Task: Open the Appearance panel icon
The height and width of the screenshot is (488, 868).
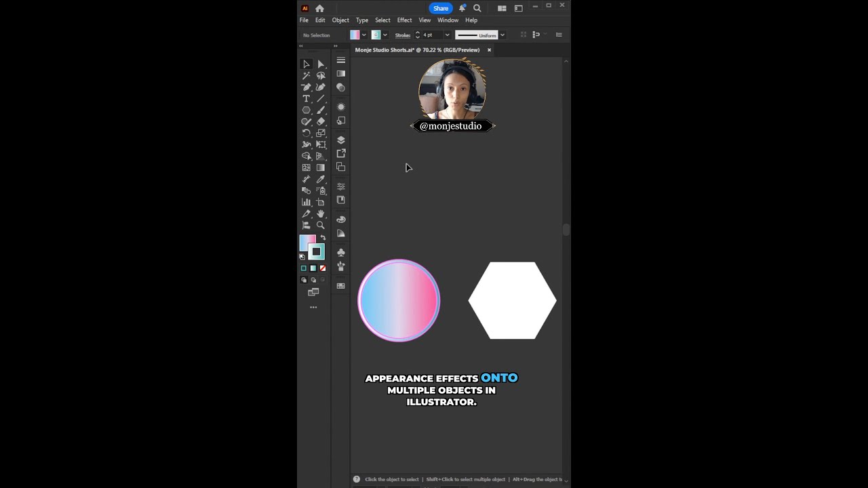Action: tap(341, 107)
